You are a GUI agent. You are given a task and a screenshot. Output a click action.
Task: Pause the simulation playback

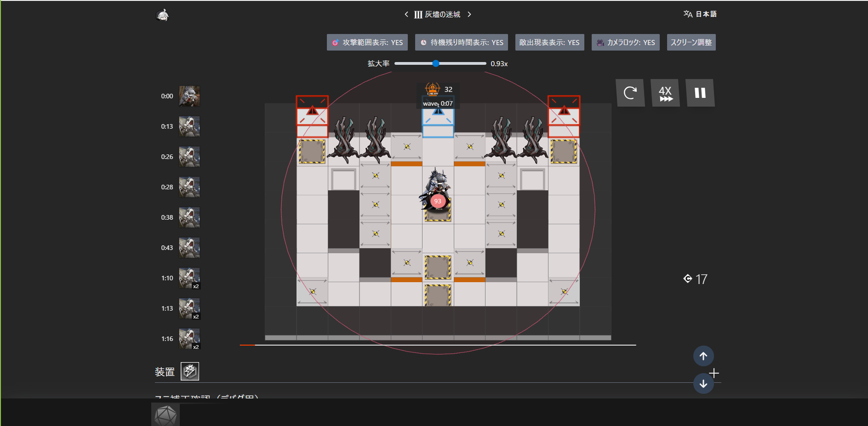pyautogui.click(x=700, y=93)
